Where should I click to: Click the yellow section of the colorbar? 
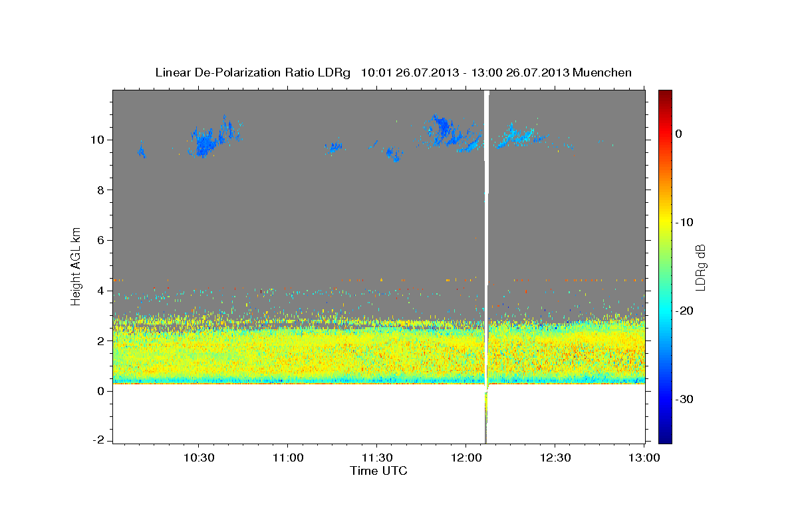[x=665, y=219]
